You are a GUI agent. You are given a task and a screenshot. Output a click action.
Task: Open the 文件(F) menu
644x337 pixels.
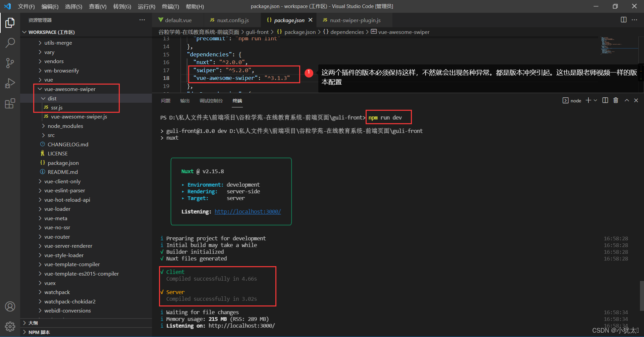coord(26,6)
